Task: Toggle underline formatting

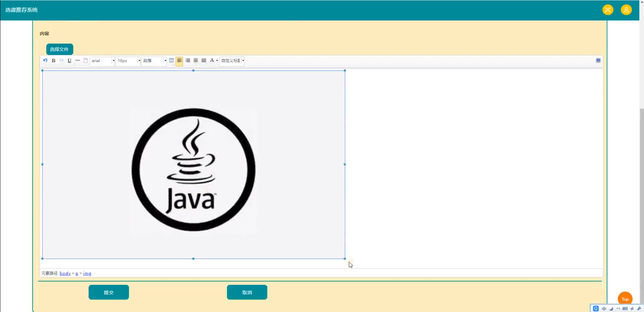Action: pos(69,60)
